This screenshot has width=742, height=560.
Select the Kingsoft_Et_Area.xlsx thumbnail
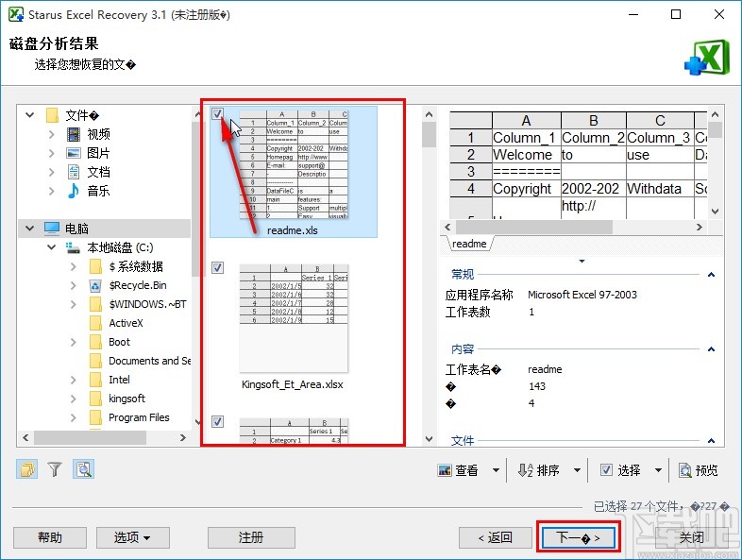(x=294, y=318)
